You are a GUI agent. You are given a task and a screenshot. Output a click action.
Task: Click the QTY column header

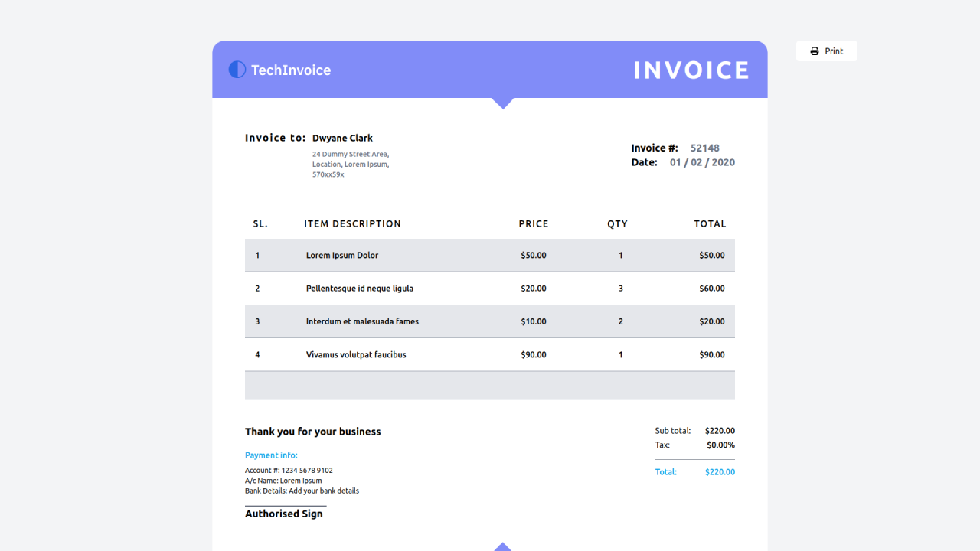click(x=617, y=224)
